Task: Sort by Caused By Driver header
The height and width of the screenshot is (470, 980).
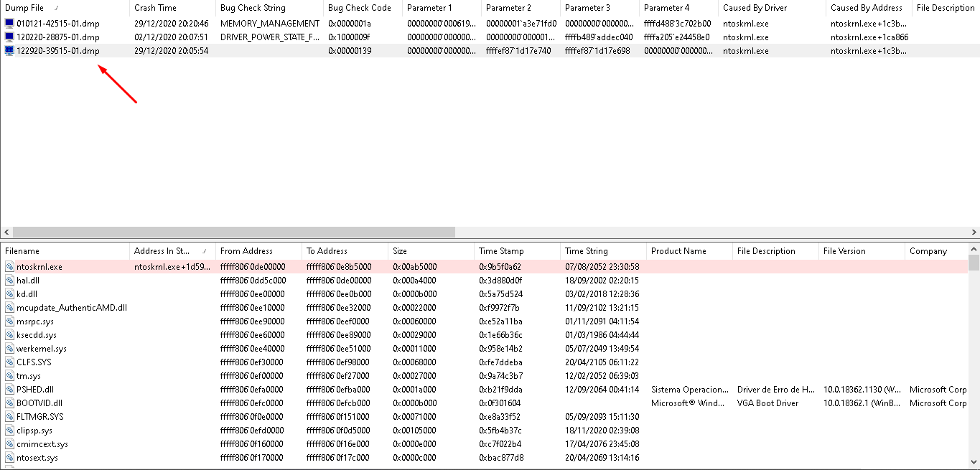Action: [x=772, y=8]
